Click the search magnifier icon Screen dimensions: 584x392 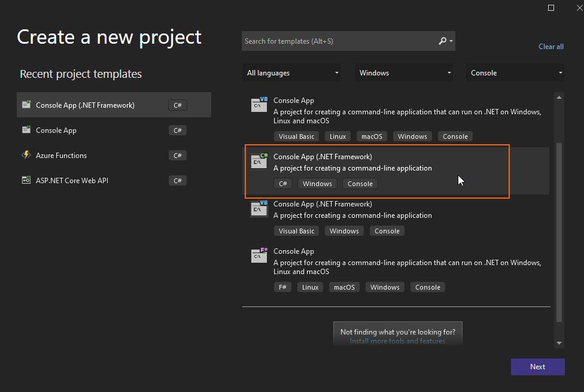coord(443,41)
